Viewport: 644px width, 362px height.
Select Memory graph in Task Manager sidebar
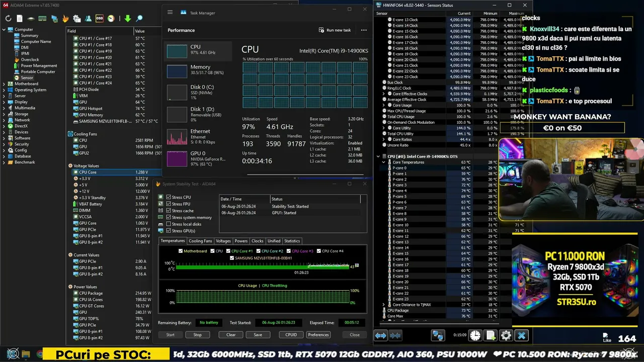point(177,70)
